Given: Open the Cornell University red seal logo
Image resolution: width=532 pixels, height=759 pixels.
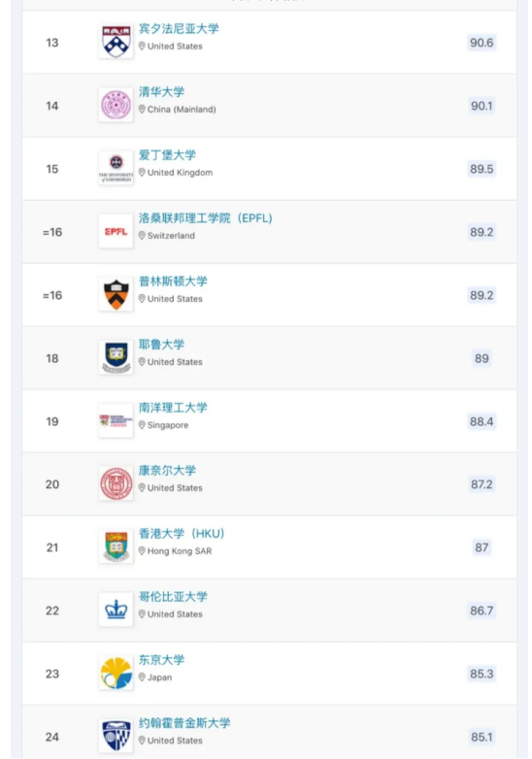Looking at the screenshot, I should pos(116,483).
